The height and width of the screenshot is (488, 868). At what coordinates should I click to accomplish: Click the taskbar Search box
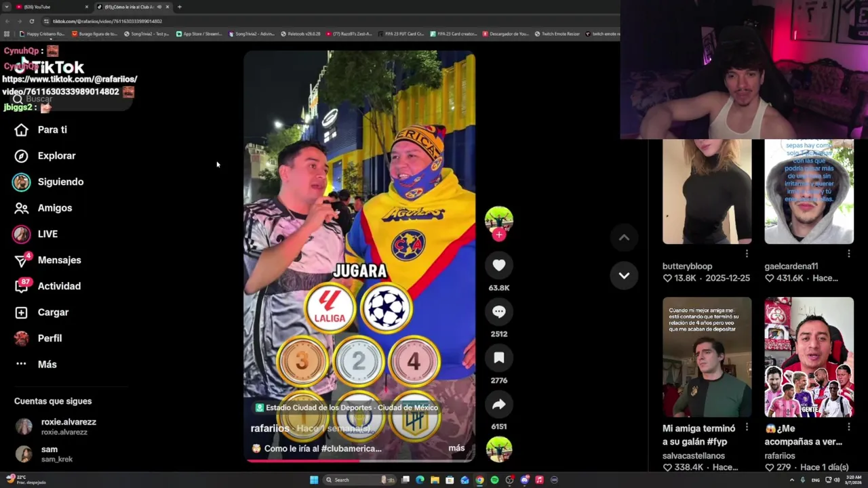(359, 480)
